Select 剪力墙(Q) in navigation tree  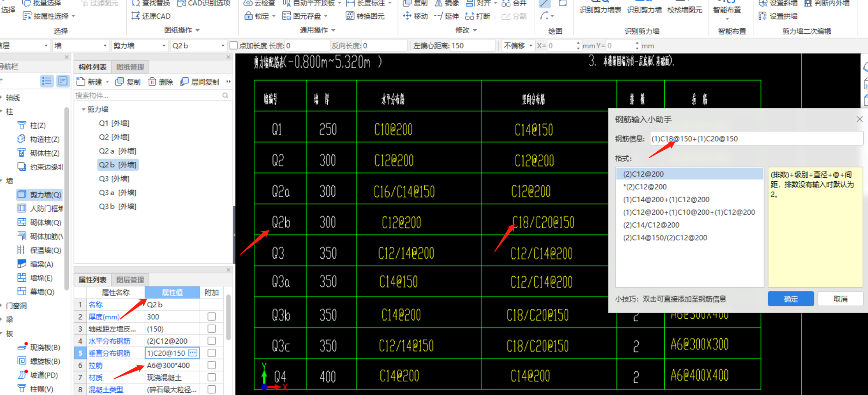39,195
